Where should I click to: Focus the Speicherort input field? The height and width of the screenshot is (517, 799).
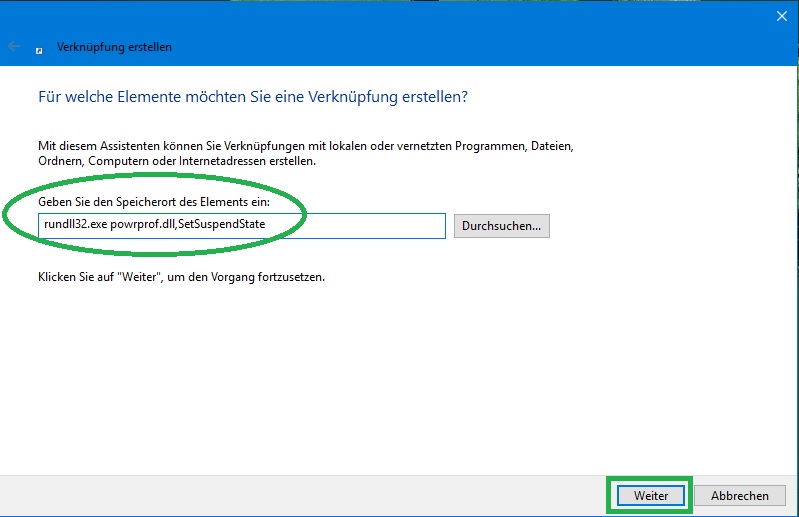click(242, 226)
